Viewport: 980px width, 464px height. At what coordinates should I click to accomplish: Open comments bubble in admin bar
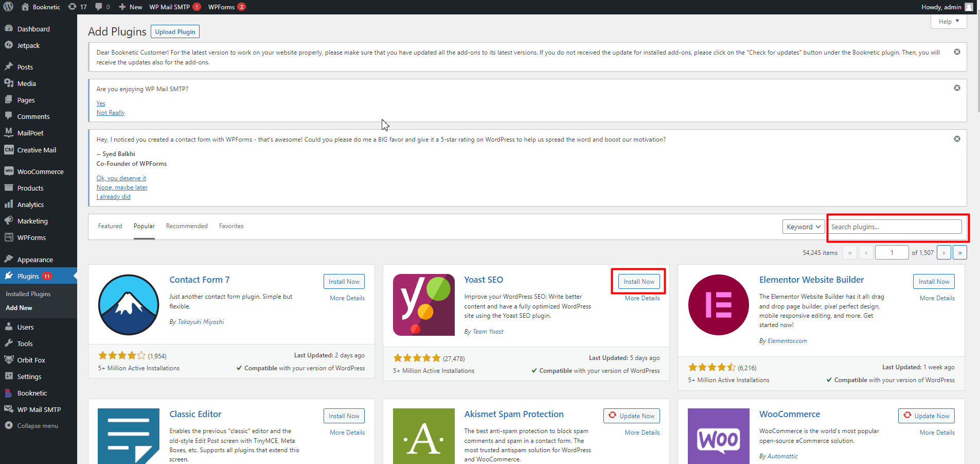click(102, 7)
